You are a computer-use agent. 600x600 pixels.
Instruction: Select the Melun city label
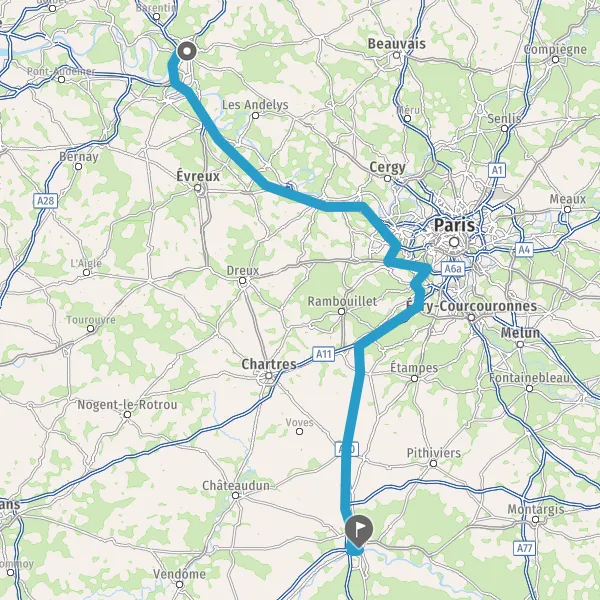[x=520, y=333]
